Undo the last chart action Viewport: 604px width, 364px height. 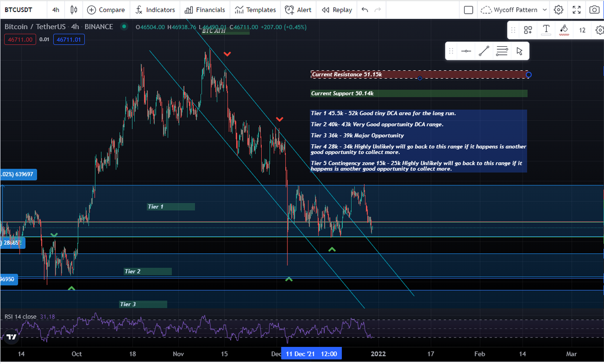pyautogui.click(x=365, y=10)
